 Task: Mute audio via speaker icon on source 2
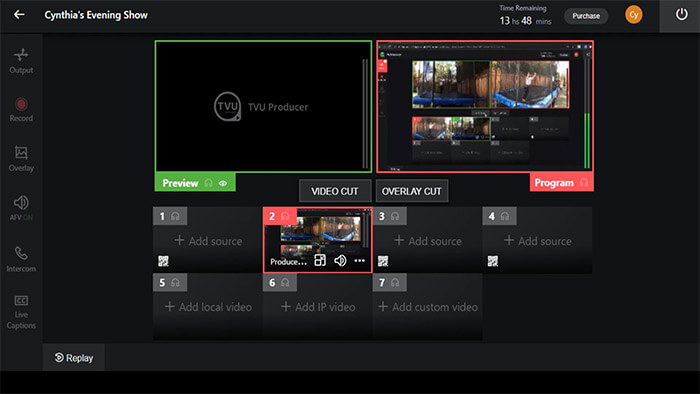340,260
